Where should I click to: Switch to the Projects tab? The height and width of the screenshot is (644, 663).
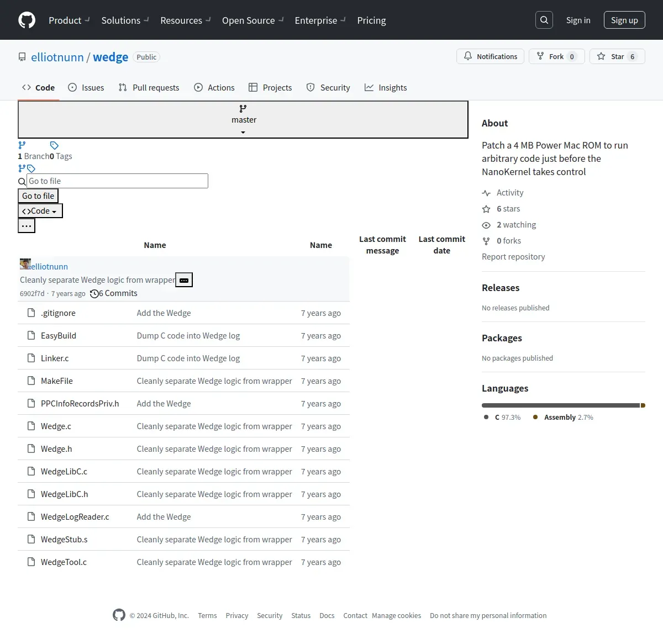coord(270,87)
